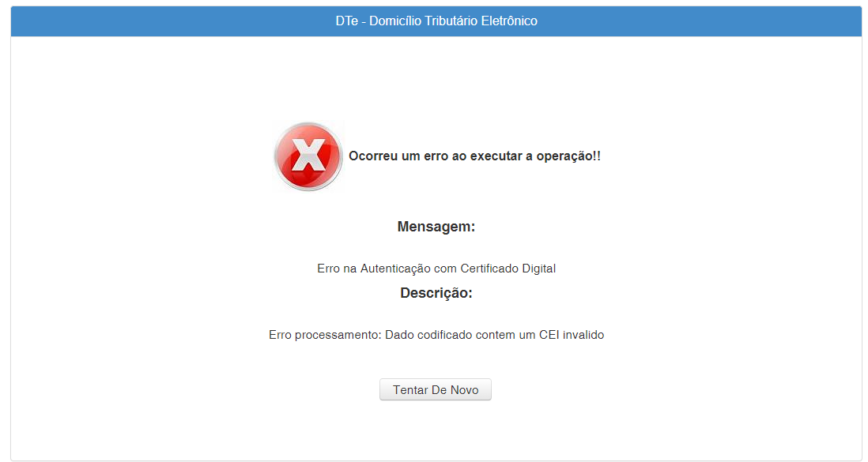This screenshot has width=868, height=462.
Task: Click the word 'Ocorreu' beside the error icon
Action: pos(373,156)
